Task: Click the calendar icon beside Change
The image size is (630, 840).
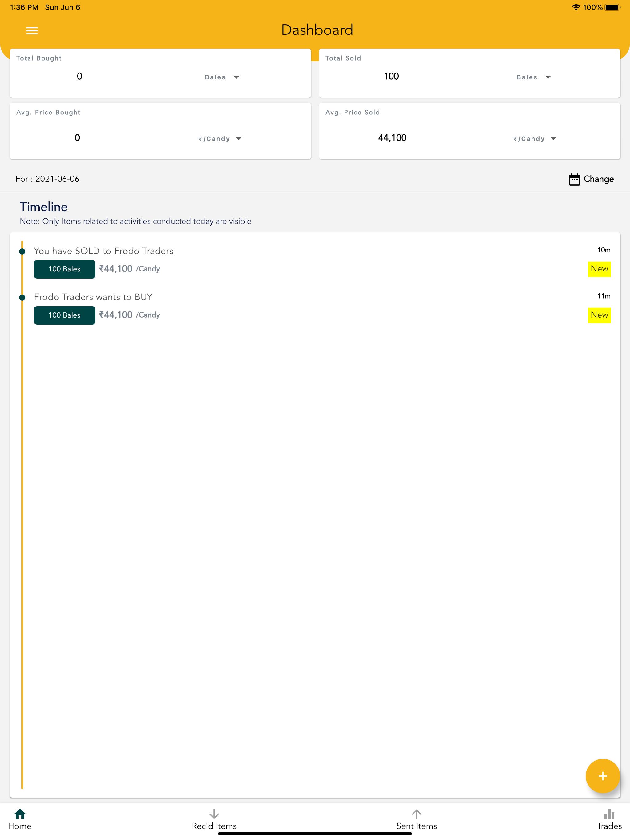Action: tap(574, 179)
